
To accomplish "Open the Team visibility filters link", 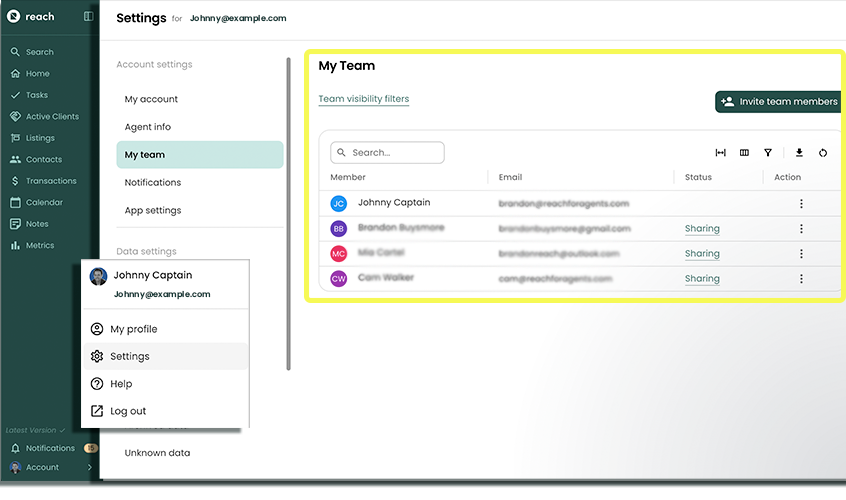I will [x=363, y=99].
